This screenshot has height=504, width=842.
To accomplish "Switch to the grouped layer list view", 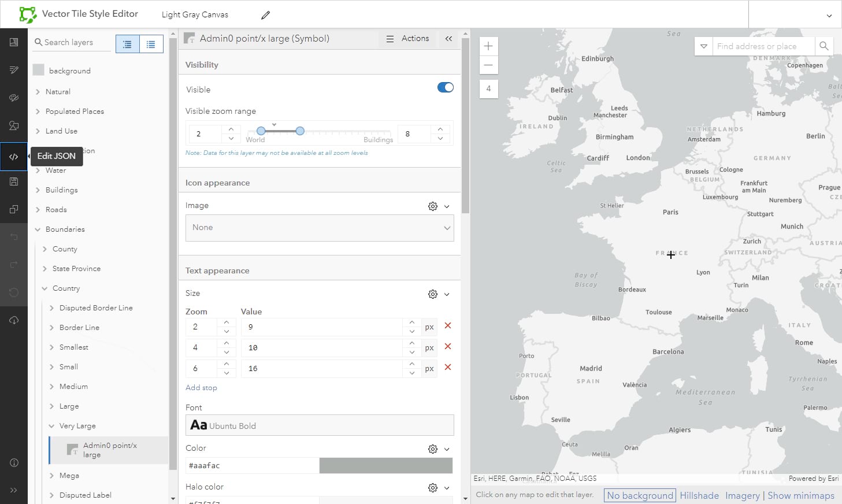I will click(x=128, y=44).
